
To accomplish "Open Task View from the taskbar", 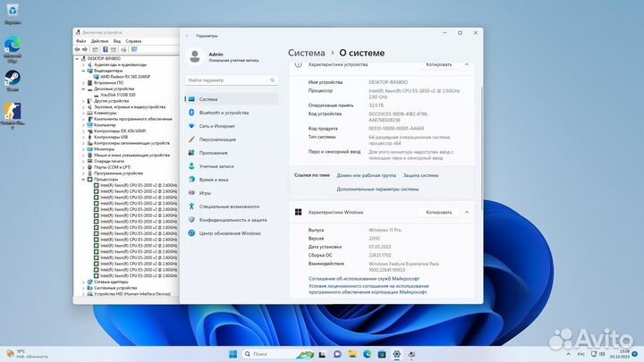I will coord(322,354).
